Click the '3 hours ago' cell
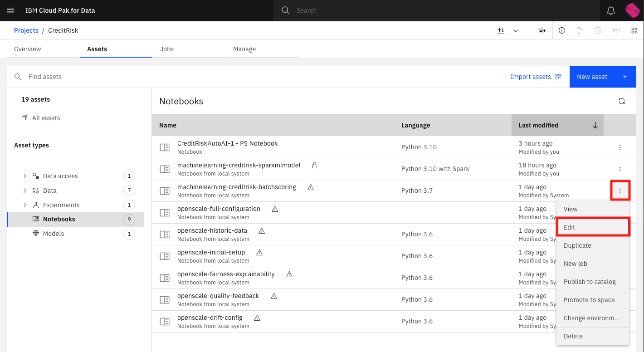 (536, 143)
